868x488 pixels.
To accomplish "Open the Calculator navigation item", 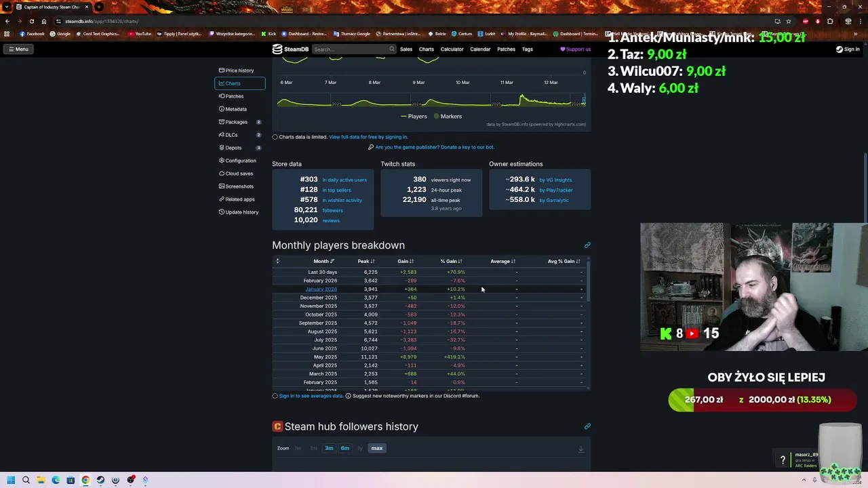I will coord(452,49).
